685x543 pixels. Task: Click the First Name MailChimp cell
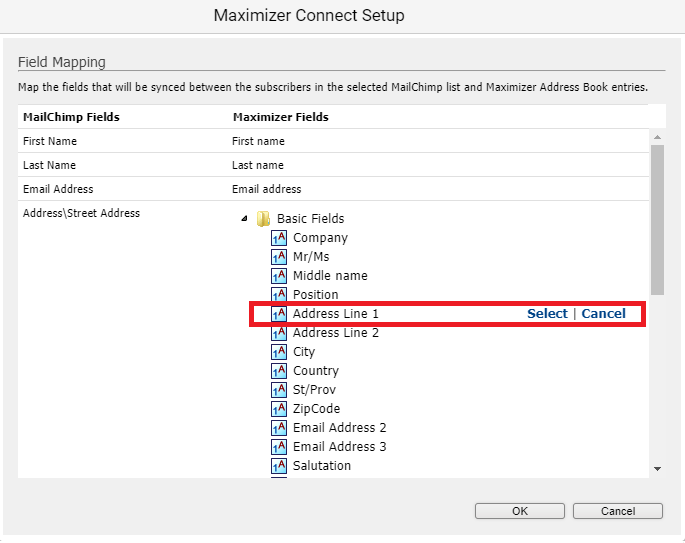click(x=50, y=141)
